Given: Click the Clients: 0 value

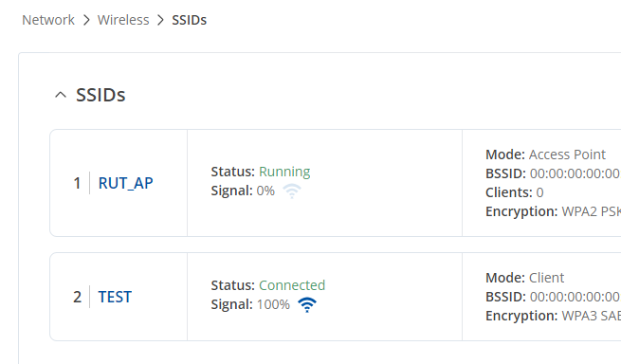Looking at the screenshot, I should pyautogui.click(x=539, y=192).
